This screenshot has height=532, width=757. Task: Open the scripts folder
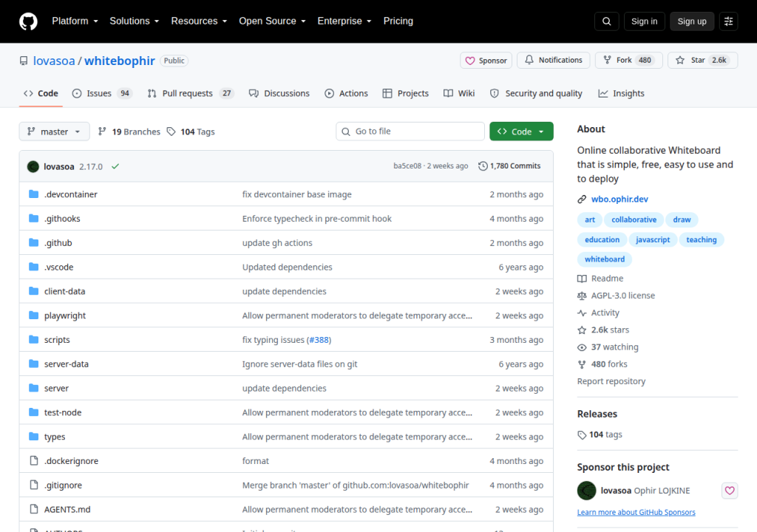tap(57, 340)
